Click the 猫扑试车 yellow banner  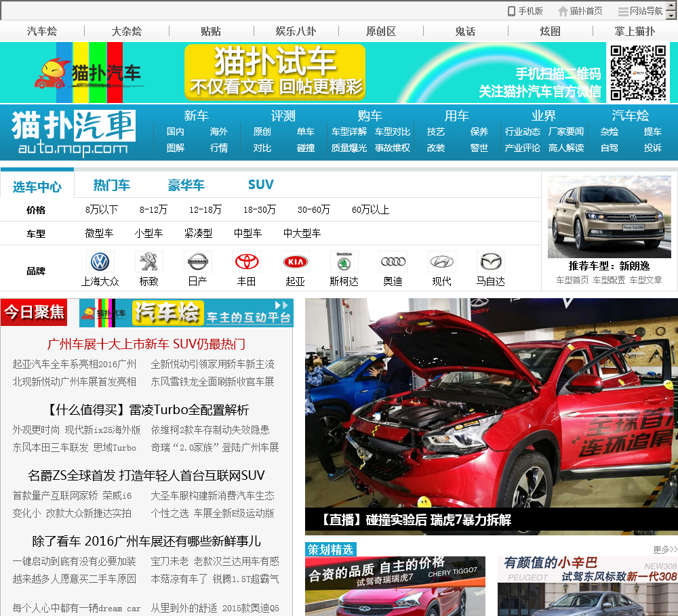tap(275, 73)
